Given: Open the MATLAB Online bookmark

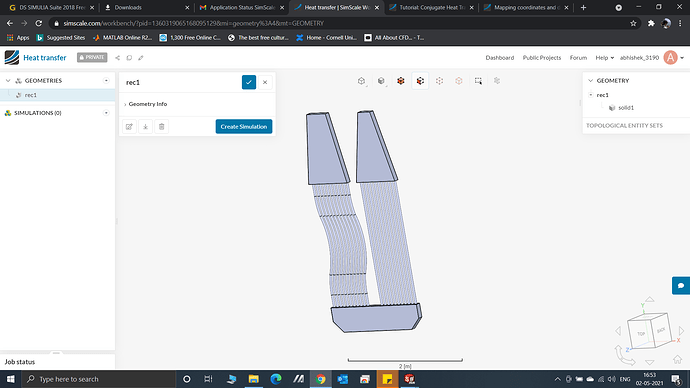Looking at the screenshot, I should tap(122, 38).
